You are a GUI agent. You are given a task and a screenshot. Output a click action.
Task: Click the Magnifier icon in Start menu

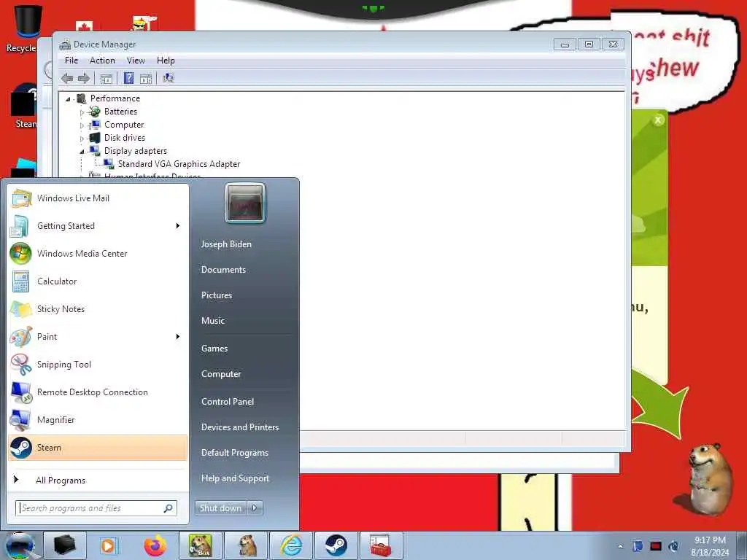pos(21,420)
